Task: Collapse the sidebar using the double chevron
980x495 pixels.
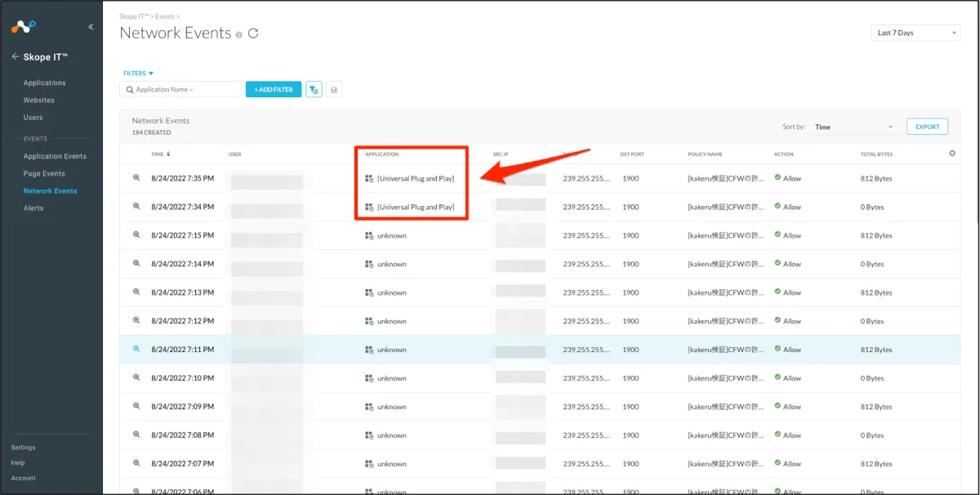Action: click(x=91, y=27)
